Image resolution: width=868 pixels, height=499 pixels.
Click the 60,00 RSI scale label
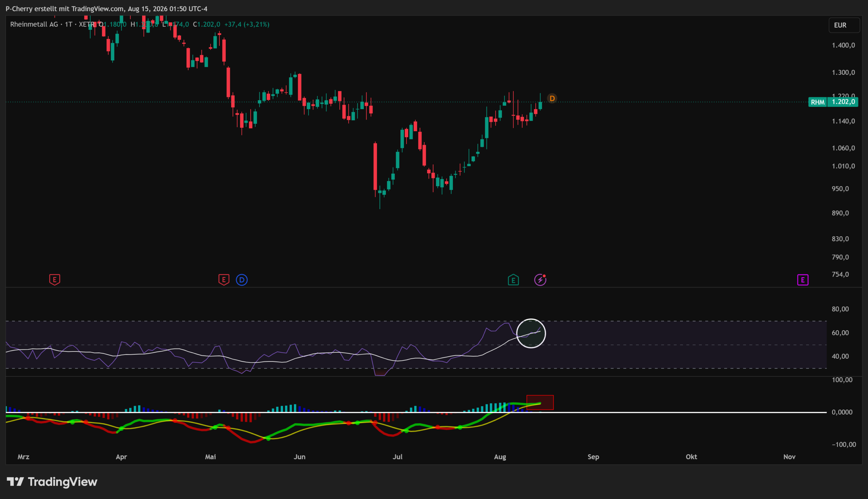coord(840,333)
